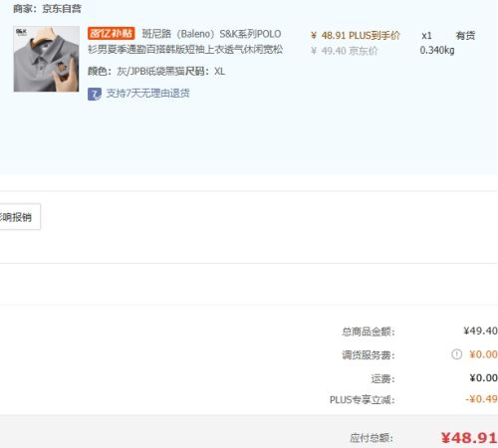This screenshot has height=448, width=498.
Task: Click the 运费 ¥0.00 value
Action: 483,378
